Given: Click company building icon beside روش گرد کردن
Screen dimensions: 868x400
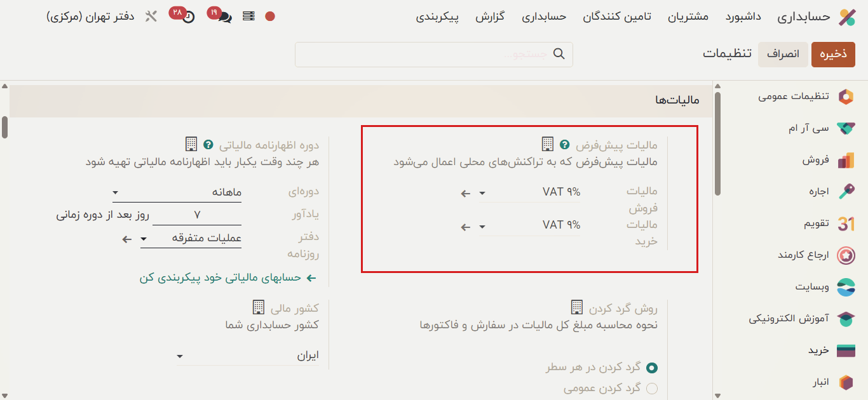Looking at the screenshot, I should pos(576,307).
